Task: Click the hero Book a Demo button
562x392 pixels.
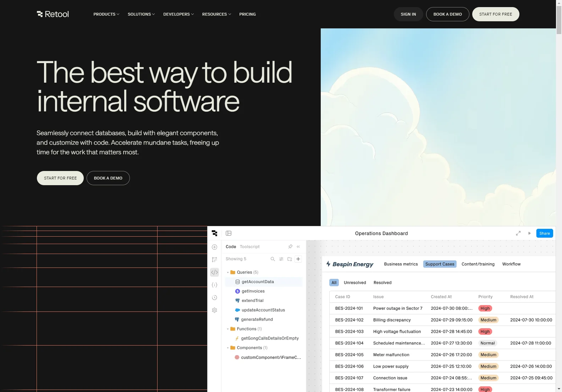Action: tap(108, 178)
